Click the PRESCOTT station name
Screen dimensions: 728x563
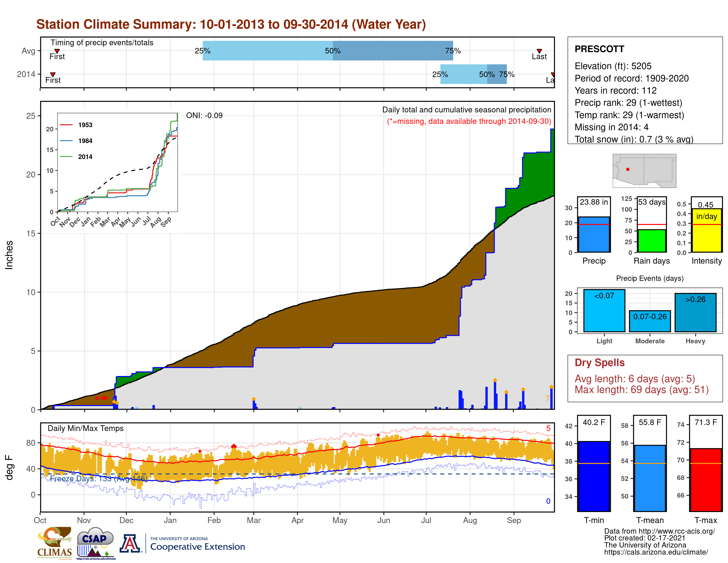(x=599, y=49)
